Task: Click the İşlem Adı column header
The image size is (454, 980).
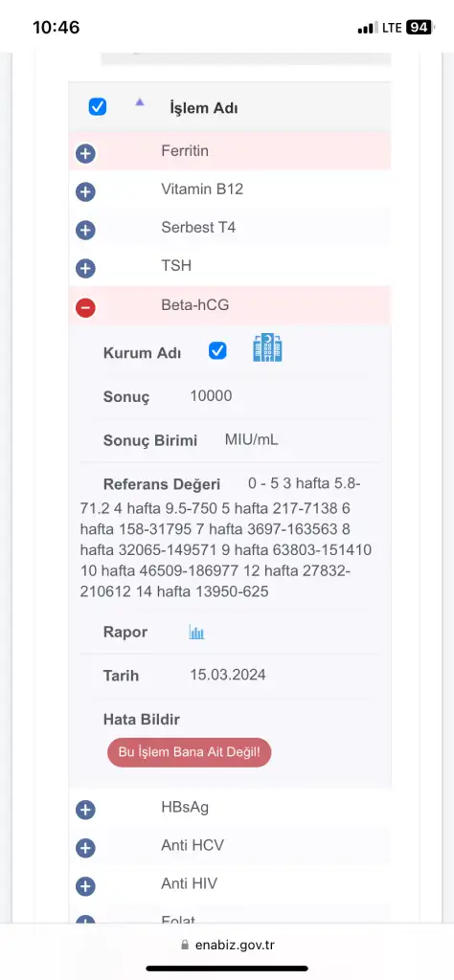Action: pyautogui.click(x=204, y=108)
